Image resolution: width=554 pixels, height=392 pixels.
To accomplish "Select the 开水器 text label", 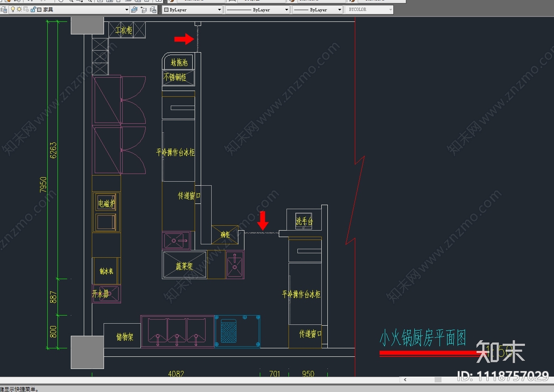I will (x=101, y=294).
